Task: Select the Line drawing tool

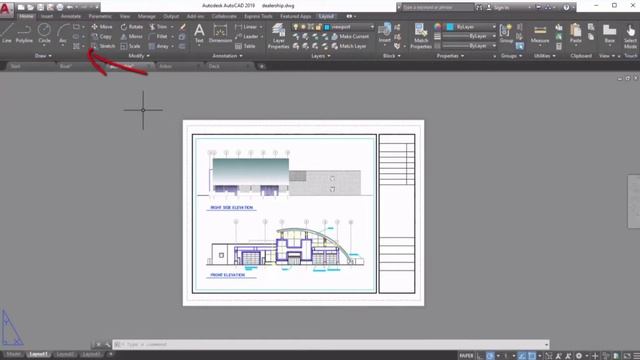Action: [7, 33]
